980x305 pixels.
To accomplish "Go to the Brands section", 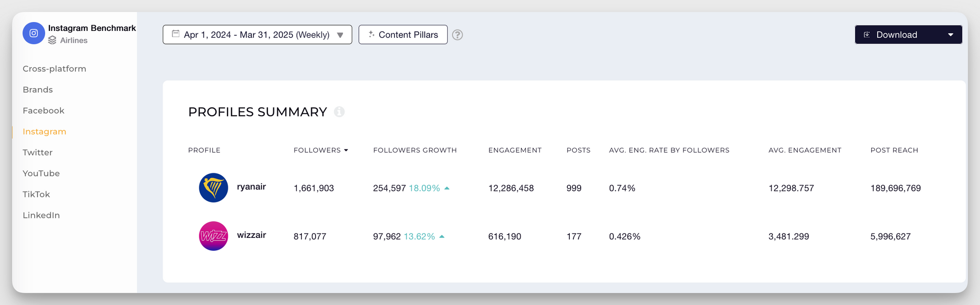I will pyautogui.click(x=38, y=90).
